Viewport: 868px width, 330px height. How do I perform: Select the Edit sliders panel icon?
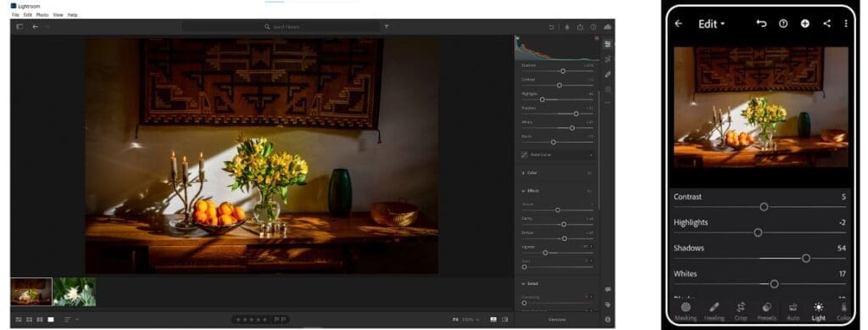tap(608, 44)
